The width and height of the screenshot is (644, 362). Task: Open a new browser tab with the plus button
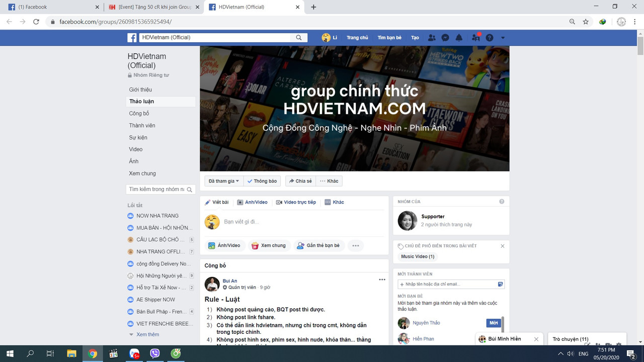coord(313,7)
